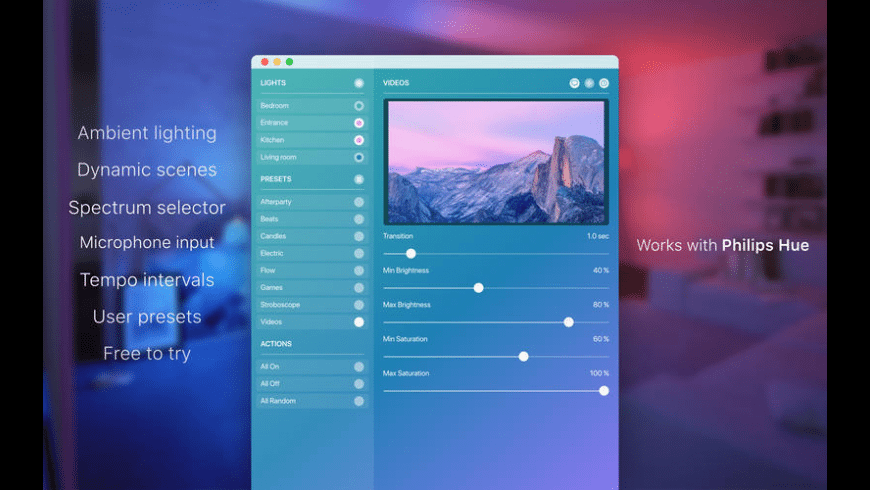Toggle the Kitchen light indicator
Viewport: 870px width, 490px height.
[359, 140]
